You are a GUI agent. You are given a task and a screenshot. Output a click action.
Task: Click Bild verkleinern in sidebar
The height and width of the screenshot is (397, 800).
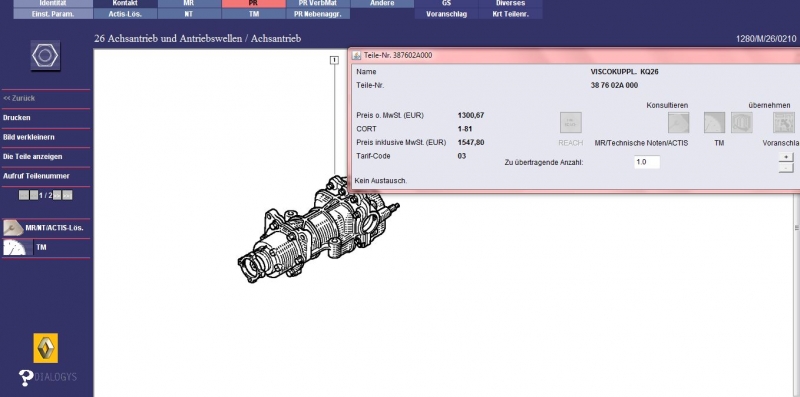click(29, 137)
